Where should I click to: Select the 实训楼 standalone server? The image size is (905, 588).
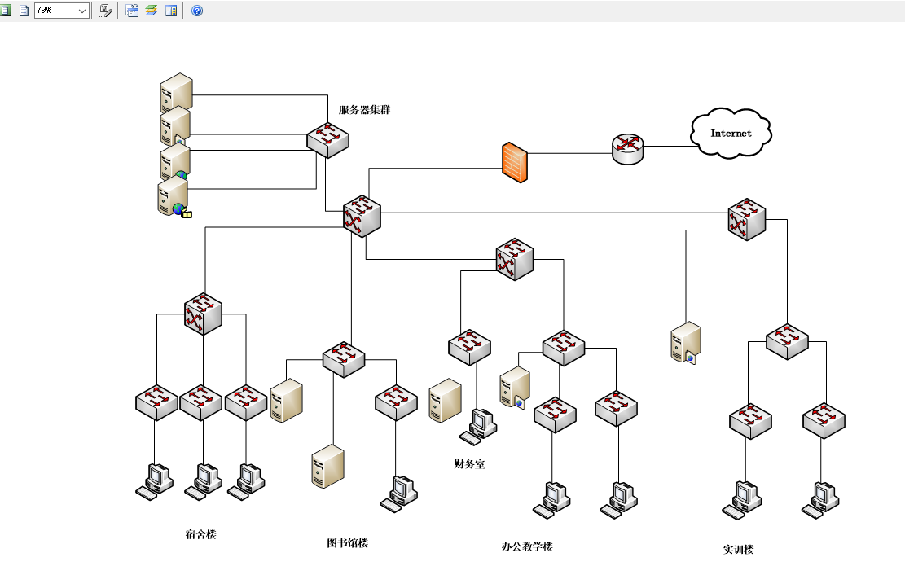tap(686, 343)
